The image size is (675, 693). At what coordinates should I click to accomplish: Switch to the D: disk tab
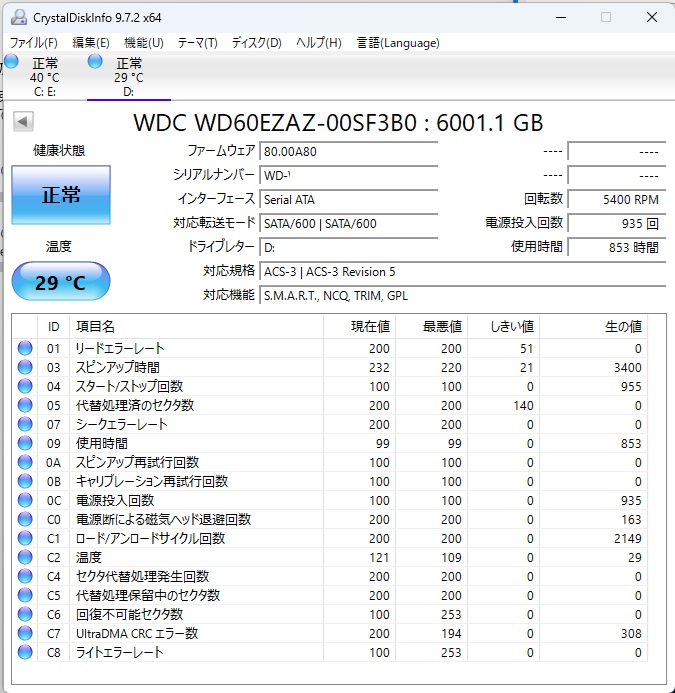(x=129, y=77)
